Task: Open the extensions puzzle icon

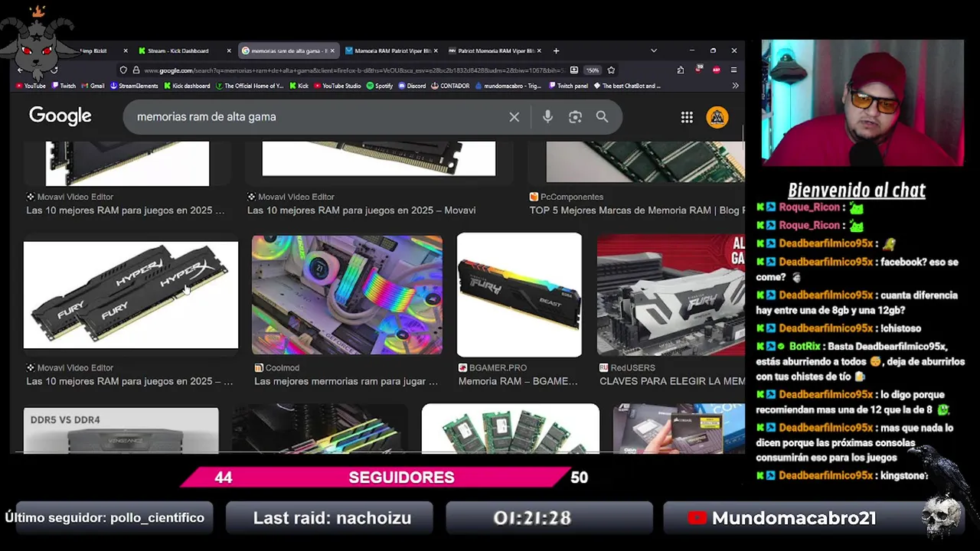Action: tap(680, 70)
